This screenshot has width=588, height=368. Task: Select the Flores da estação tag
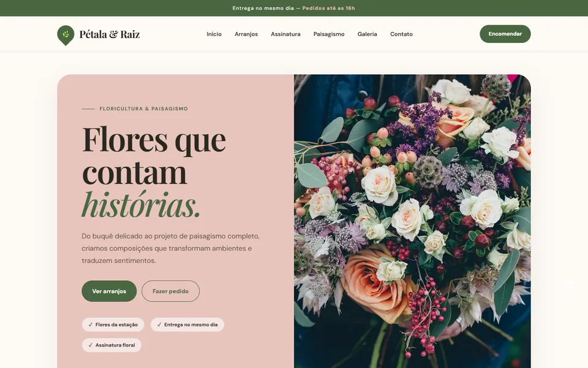pyautogui.click(x=113, y=325)
